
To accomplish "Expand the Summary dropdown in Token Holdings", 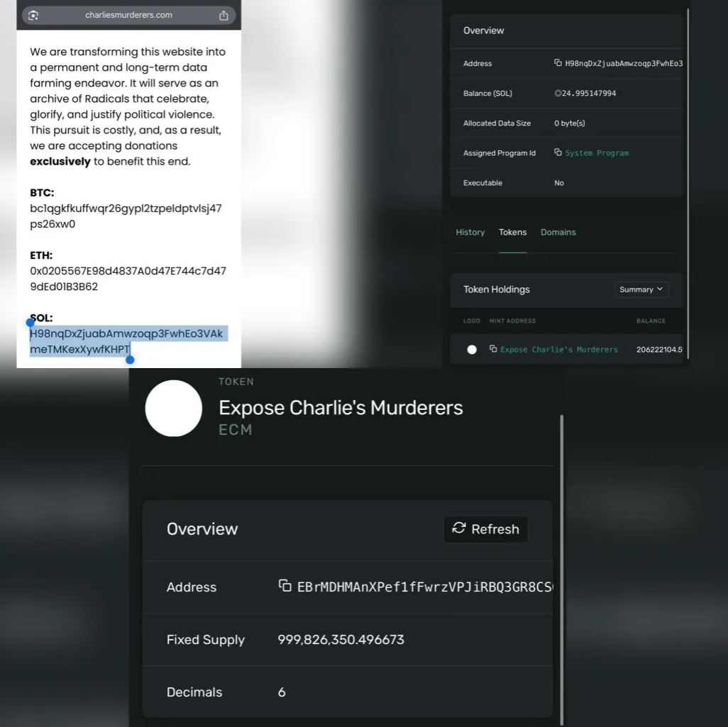I will coord(641,289).
